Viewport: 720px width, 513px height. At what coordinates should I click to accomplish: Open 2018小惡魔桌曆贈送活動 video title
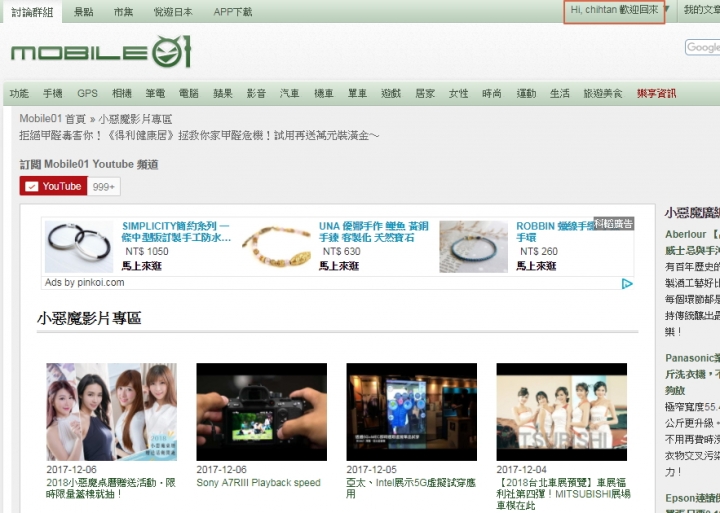click(x=111, y=488)
